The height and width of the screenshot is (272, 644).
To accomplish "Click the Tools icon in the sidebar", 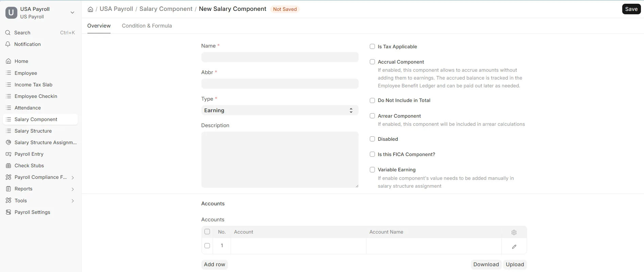I will click(9, 201).
